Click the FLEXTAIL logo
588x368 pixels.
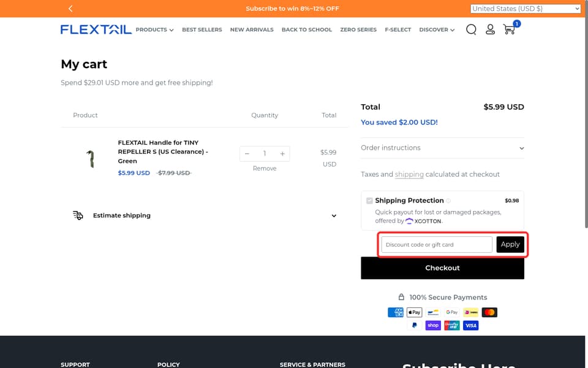click(96, 29)
